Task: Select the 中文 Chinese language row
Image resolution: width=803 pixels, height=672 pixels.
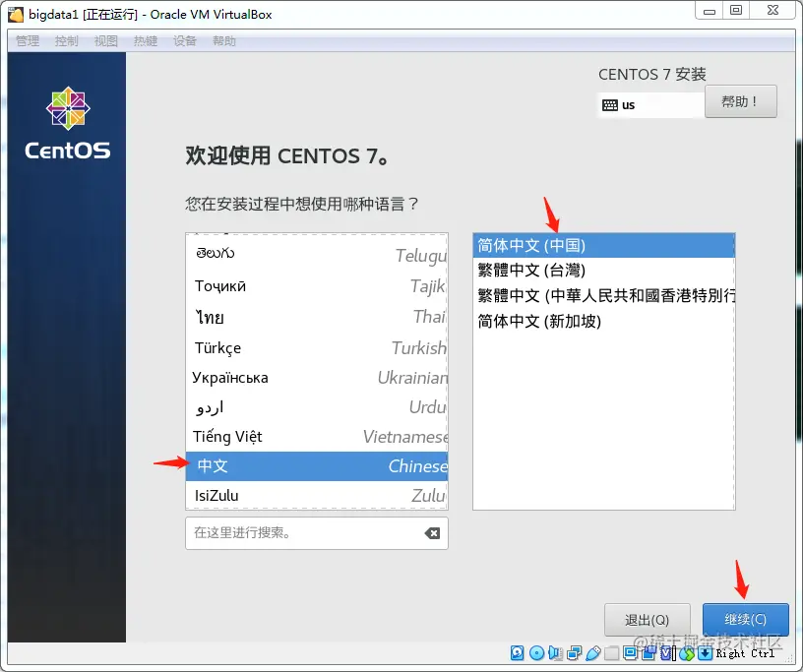Action: (317, 466)
